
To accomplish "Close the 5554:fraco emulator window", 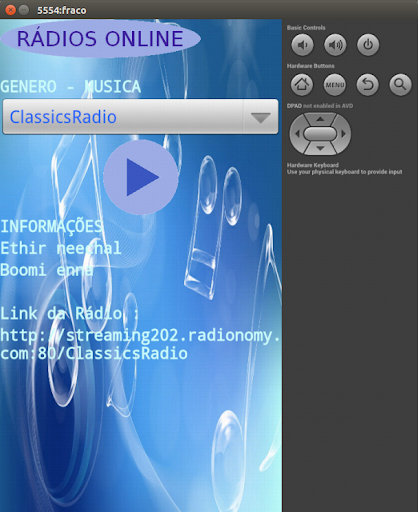I will coord(10,10).
